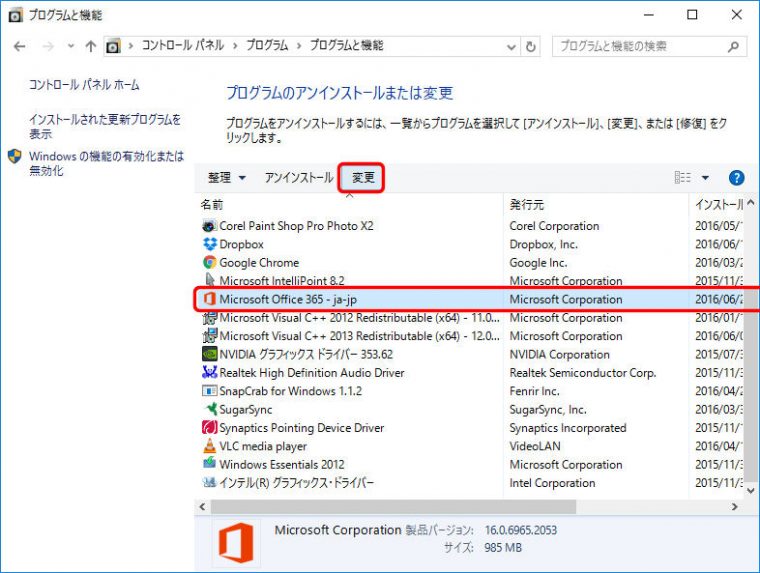Select インテル(R) グラフィックス・ドライバー row
The width and height of the screenshot is (760, 573).
[469, 482]
